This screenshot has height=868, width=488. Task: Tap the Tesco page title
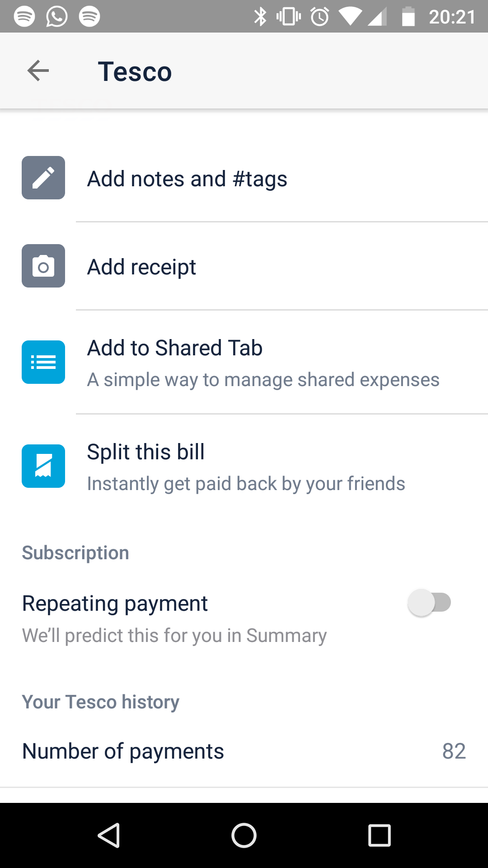tap(135, 71)
